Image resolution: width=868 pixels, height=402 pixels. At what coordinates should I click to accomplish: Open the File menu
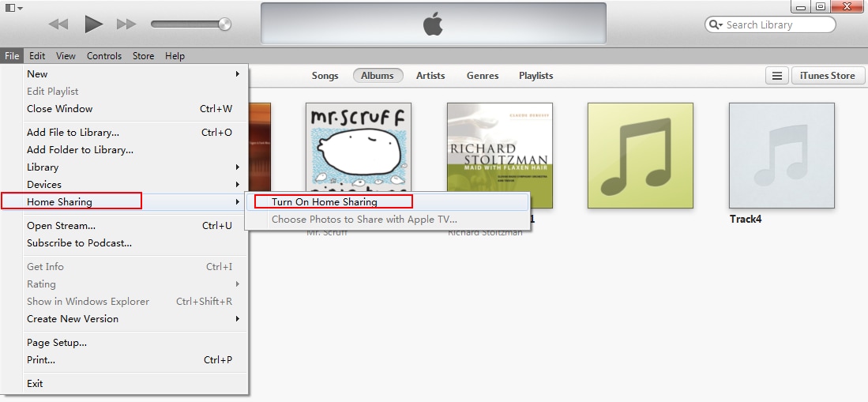pos(12,56)
